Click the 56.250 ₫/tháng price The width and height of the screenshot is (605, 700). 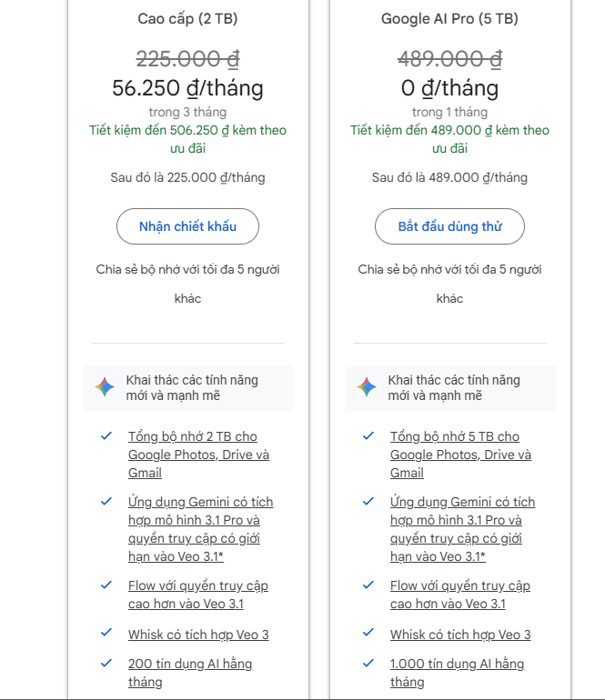click(187, 88)
